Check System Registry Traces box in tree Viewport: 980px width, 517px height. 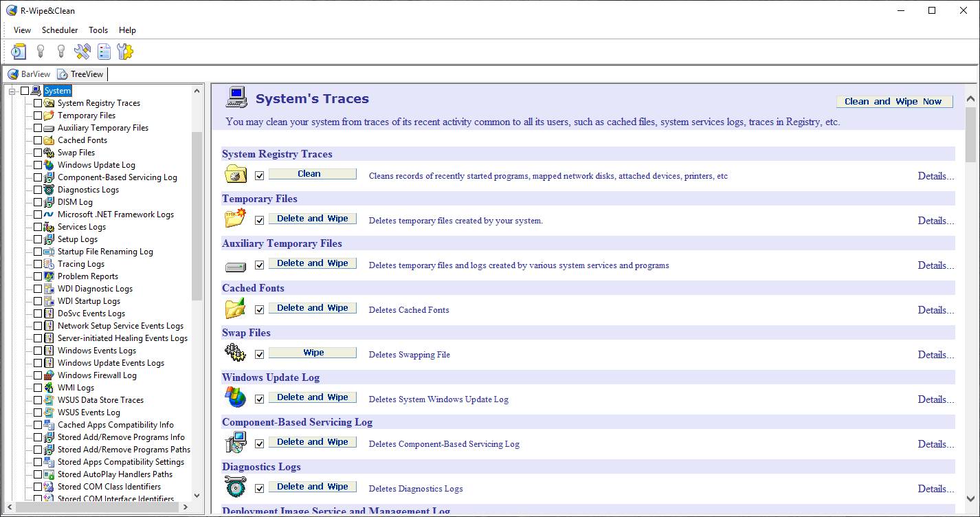(38, 103)
